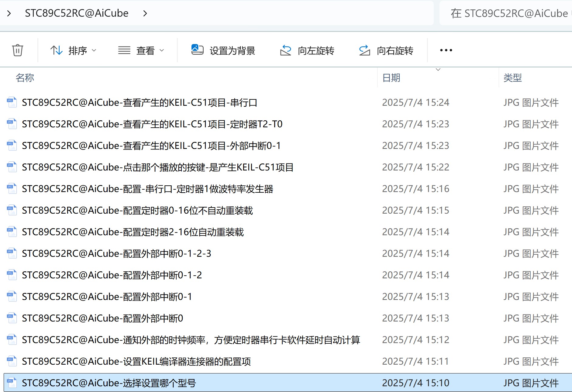This screenshot has height=392, width=572.
Task: Click JPG icon of 定时器T2-T0 file
Action: [x=12, y=124]
